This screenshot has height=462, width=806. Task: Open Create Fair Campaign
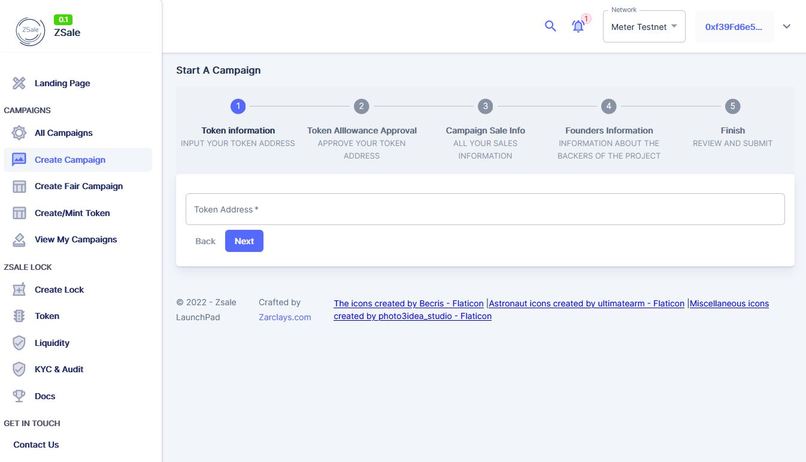79,186
